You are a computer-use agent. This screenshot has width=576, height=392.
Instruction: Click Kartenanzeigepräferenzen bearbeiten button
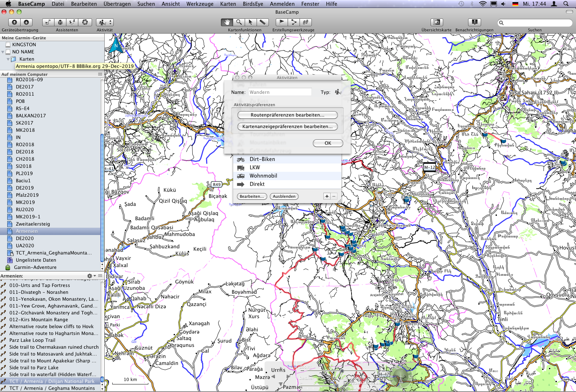click(287, 127)
